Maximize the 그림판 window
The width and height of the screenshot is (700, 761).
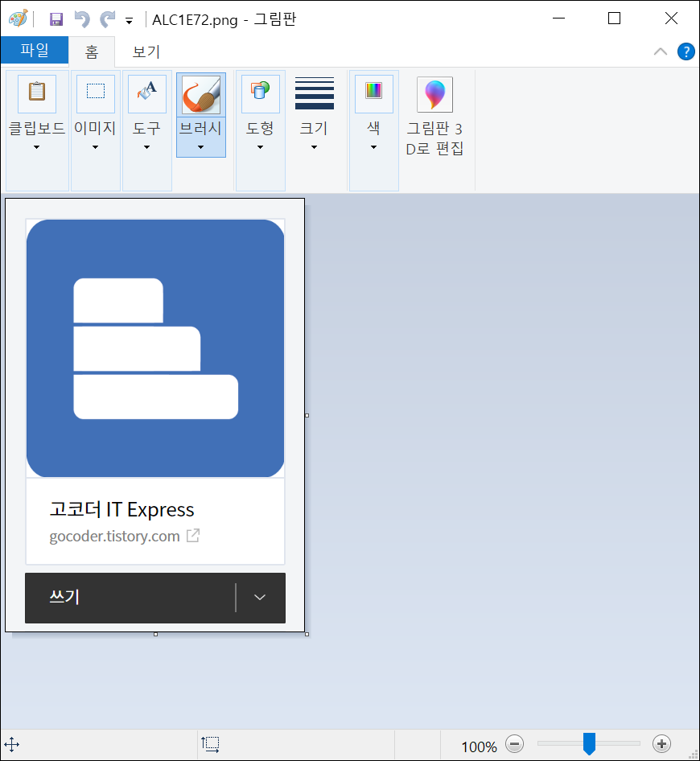pyautogui.click(x=614, y=19)
